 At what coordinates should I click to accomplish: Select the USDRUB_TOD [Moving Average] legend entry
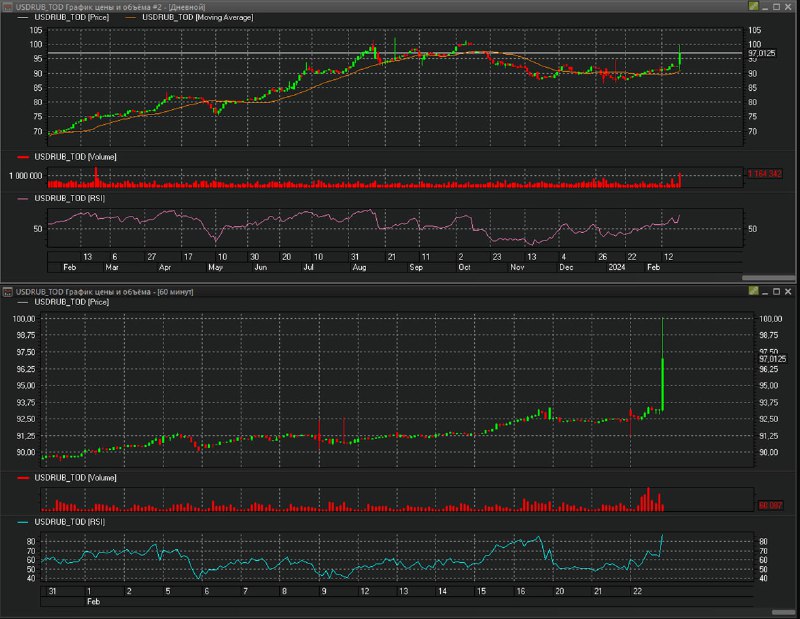(189, 17)
